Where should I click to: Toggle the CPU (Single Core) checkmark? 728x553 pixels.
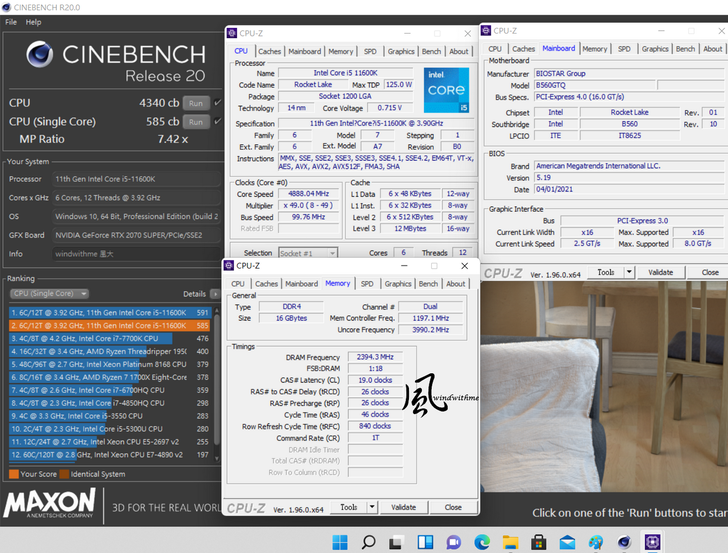pyautogui.click(x=218, y=122)
